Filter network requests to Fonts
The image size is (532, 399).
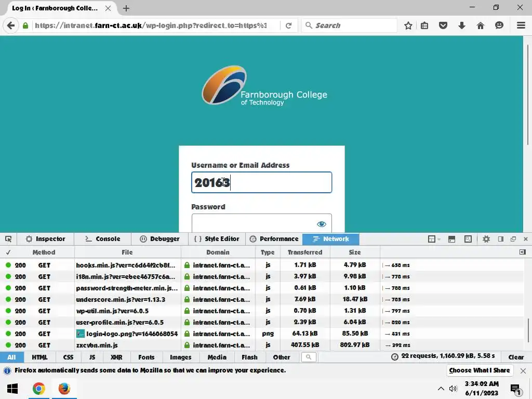(146, 357)
